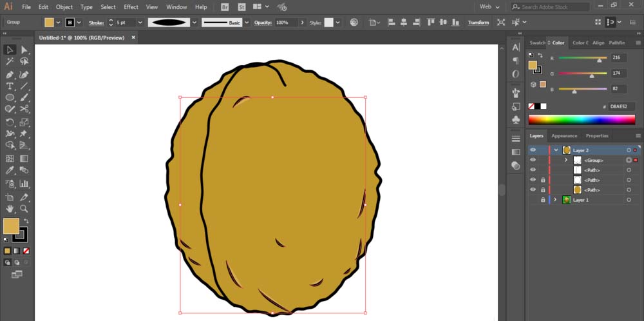Hide the Group sublayer eye icon

[x=533, y=160]
